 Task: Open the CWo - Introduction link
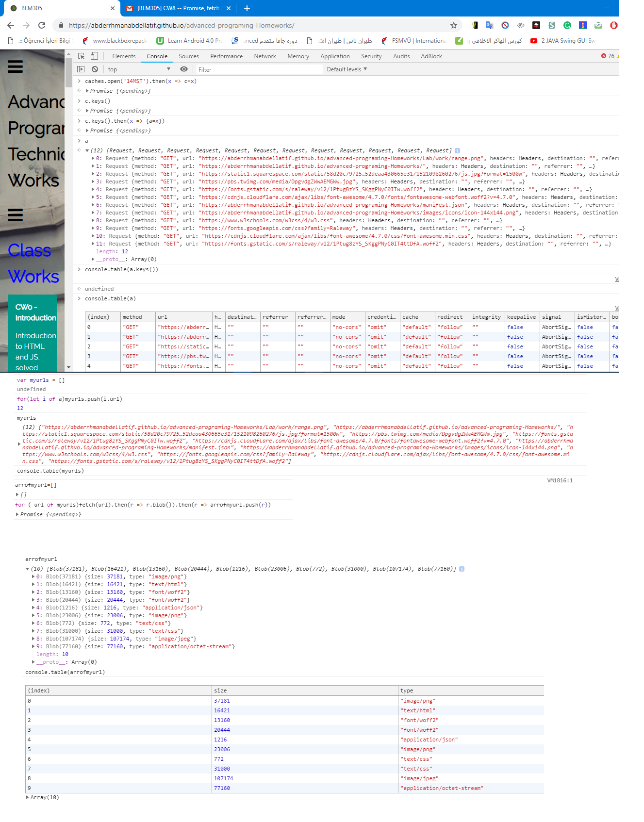(35, 312)
